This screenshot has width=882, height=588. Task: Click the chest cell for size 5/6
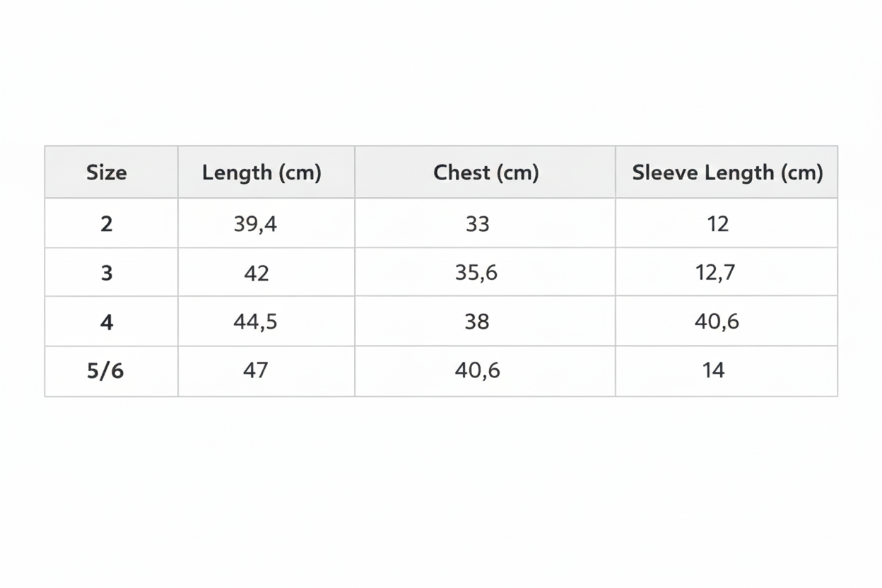(x=477, y=370)
